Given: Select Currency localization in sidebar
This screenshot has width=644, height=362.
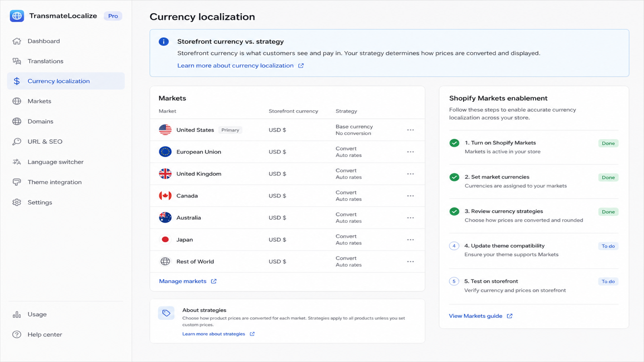Looking at the screenshot, I should [66, 81].
